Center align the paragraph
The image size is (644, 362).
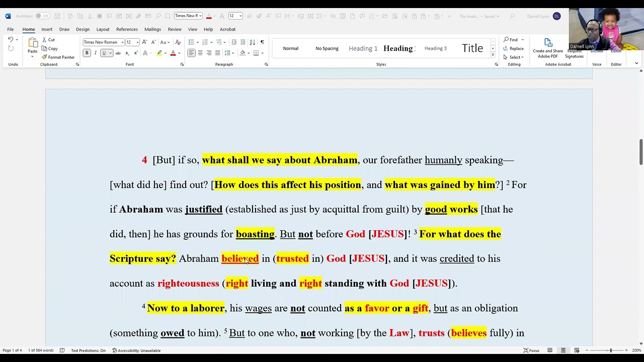click(200, 53)
